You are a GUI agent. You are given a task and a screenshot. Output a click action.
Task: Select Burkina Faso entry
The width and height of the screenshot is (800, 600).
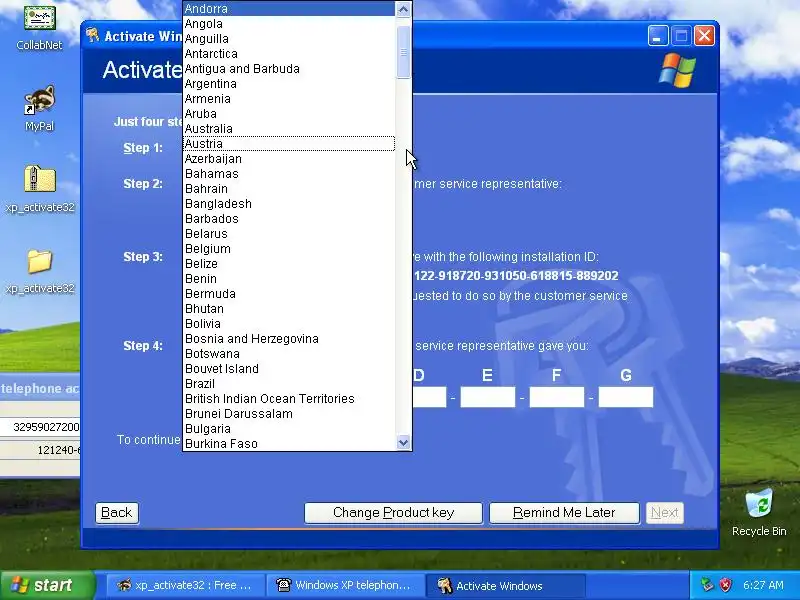(x=289, y=443)
